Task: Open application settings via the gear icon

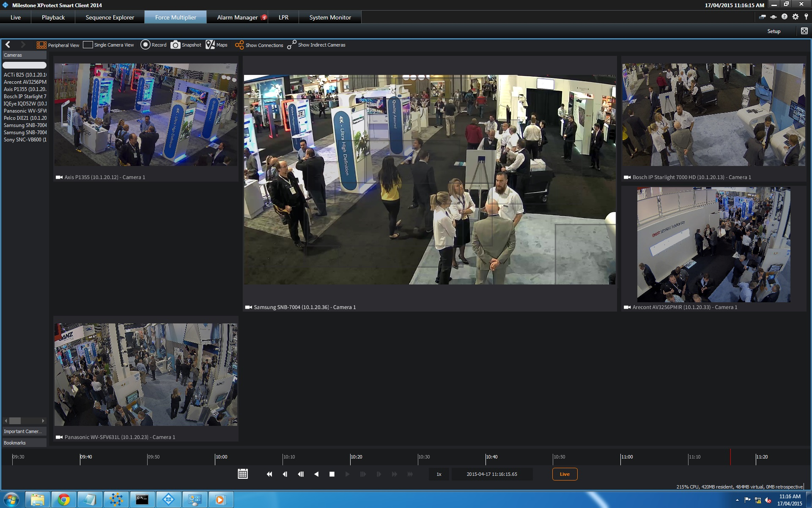Action: [x=795, y=17]
